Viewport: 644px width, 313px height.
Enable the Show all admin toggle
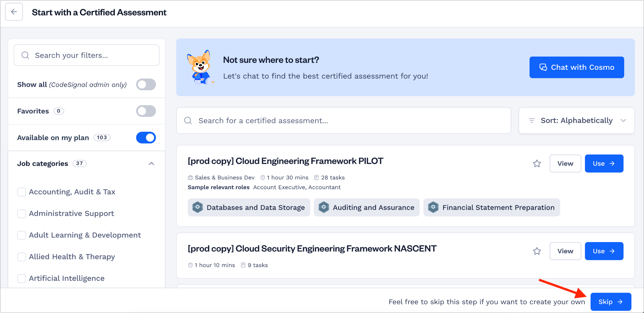pyautogui.click(x=146, y=85)
